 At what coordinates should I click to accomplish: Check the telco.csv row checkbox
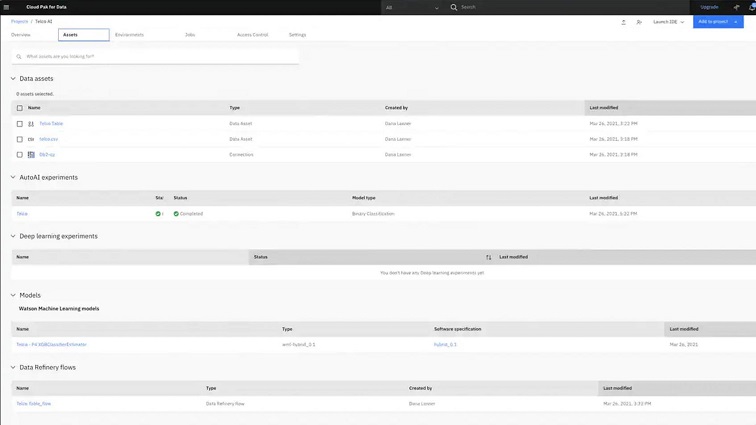pyautogui.click(x=20, y=139)
